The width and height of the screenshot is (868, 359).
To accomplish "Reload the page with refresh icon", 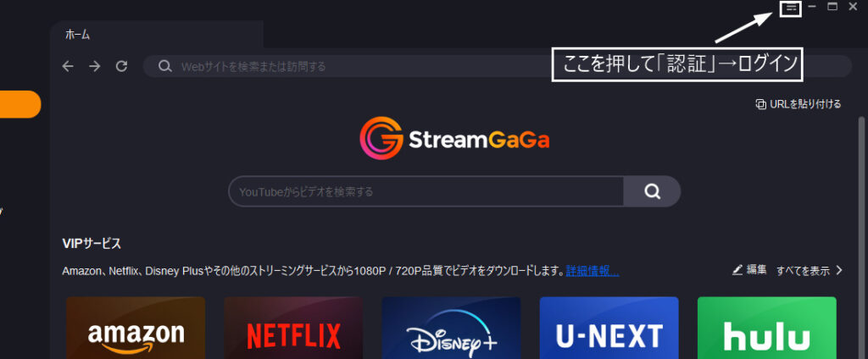I will tap(122, 66).
